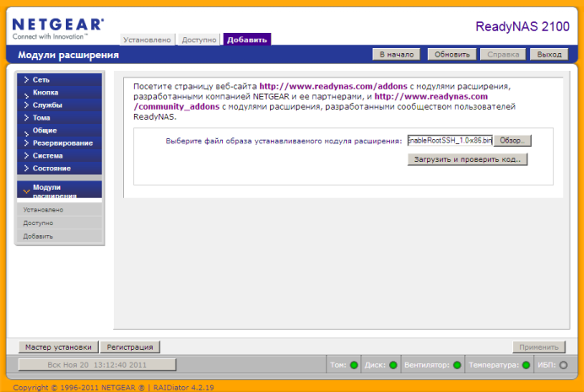584x392 pixels.
Task: Expand the Тома menu section
Action: [x=59, y=117]
